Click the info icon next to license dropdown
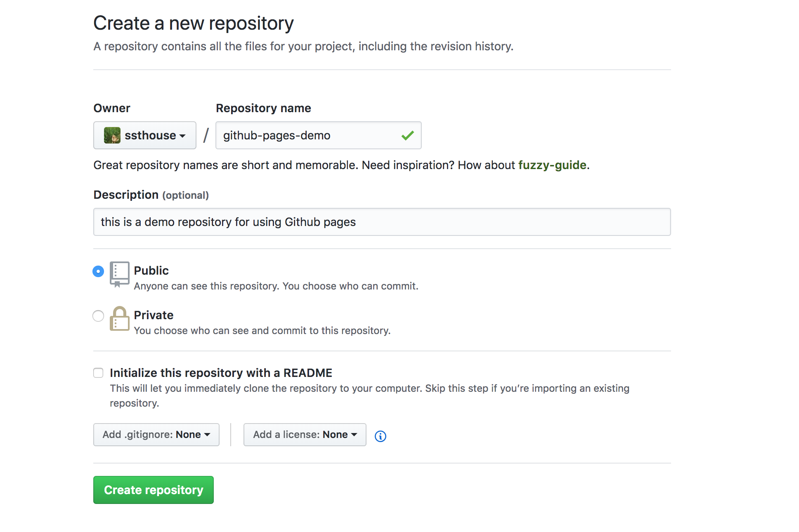 pyautogui.click(x=380, y=436)
